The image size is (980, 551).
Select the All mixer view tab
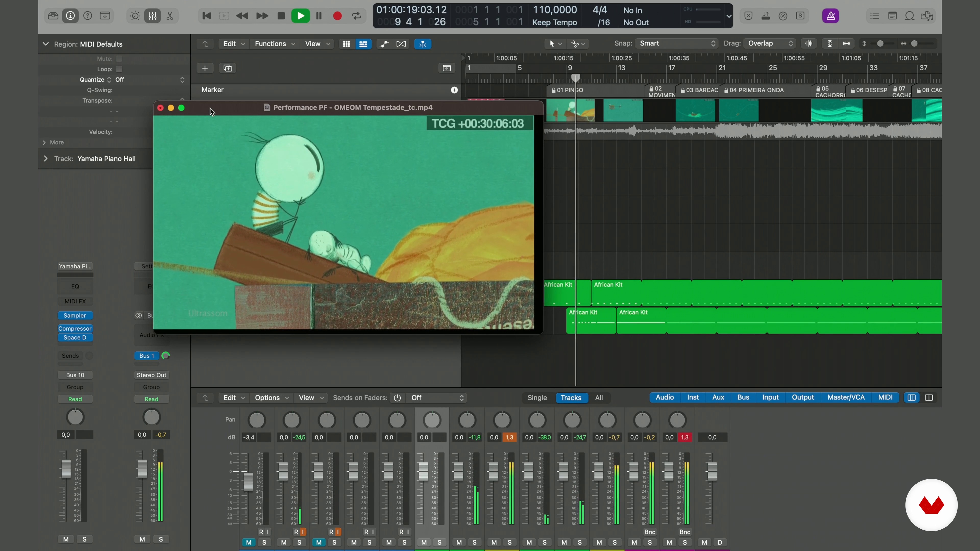pyautogui.click(x=599, y=398)
